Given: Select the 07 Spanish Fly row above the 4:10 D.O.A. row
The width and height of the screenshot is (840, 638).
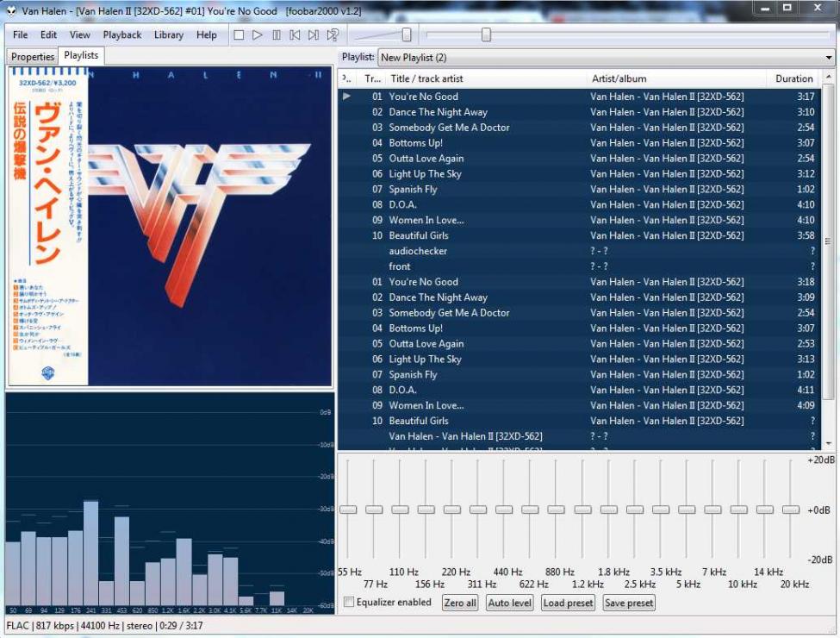Looking at the screenshot, I should point(579,190).
